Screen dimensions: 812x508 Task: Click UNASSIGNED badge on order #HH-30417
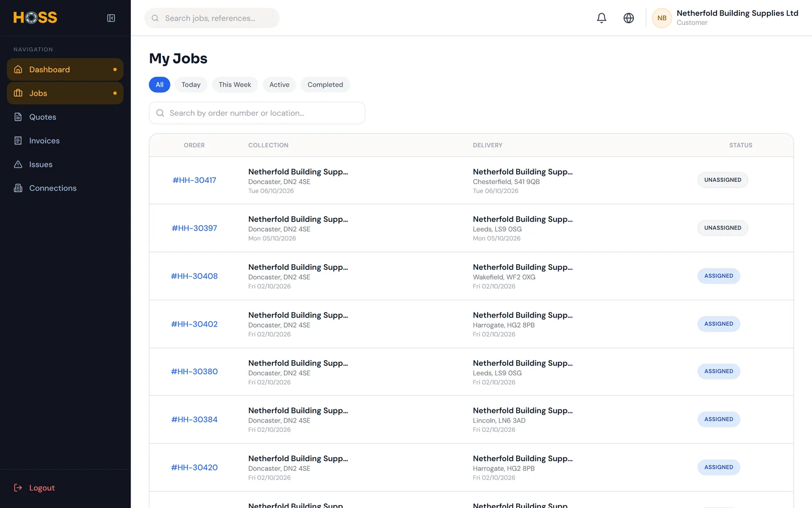pyautogui.click(x=723, y=180)
